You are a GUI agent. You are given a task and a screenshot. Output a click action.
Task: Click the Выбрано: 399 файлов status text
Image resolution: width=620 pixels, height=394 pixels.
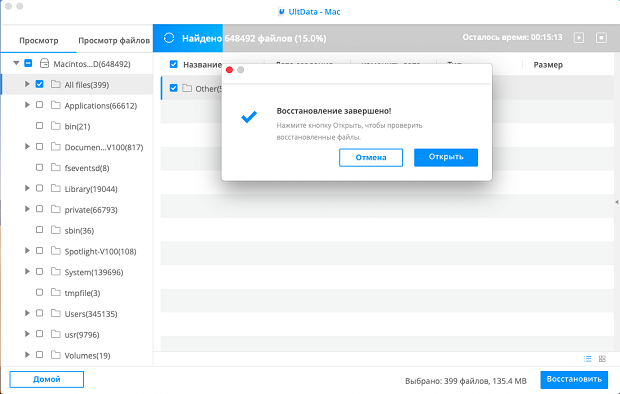coord(466,381)
